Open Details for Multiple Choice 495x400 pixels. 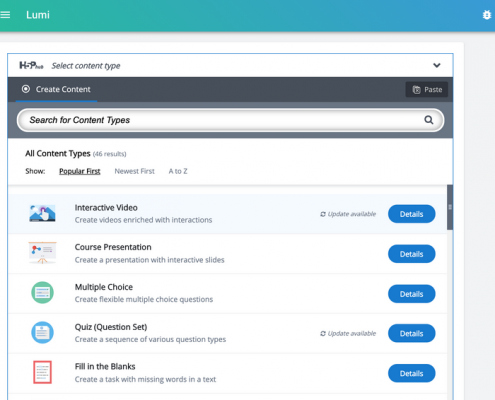[x=412, y=294]
